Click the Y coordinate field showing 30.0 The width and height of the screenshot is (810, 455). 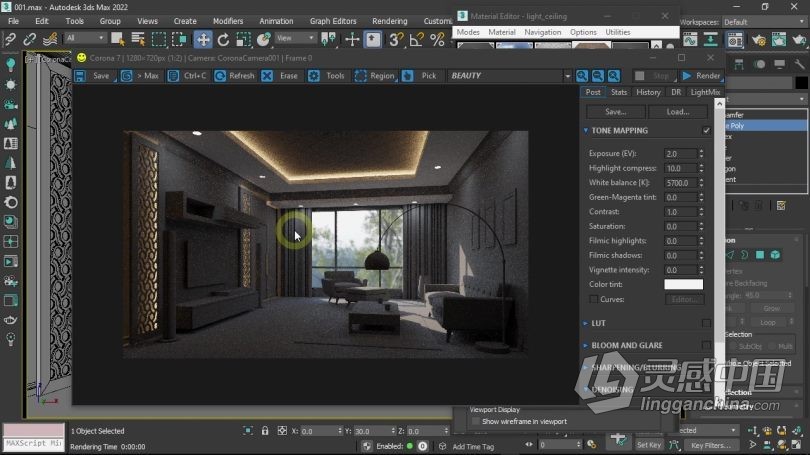click(x=371, y=431)
